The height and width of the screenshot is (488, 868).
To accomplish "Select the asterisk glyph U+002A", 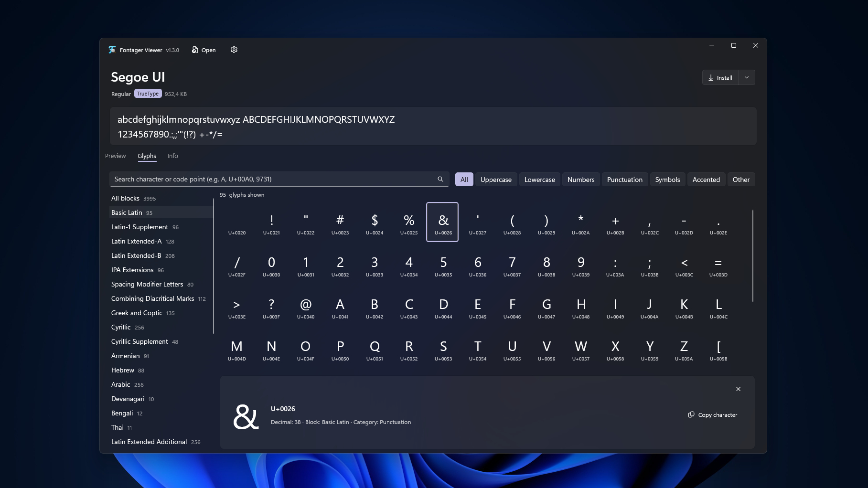I will (x=581, y=222).
